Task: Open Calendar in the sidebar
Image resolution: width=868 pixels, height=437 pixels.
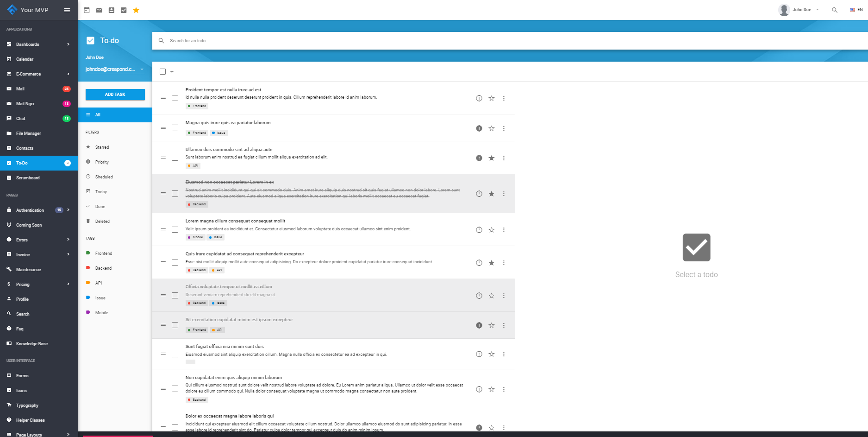Action: pyautogui.click(x=39, y=59)
